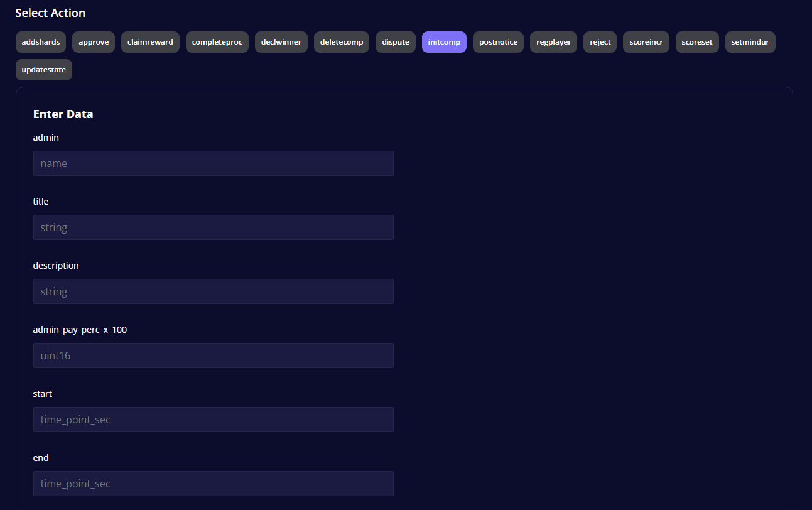Click the highlighted initcomp action
The width and height of the screenshot is (812, 510).
tap(444, 42)
